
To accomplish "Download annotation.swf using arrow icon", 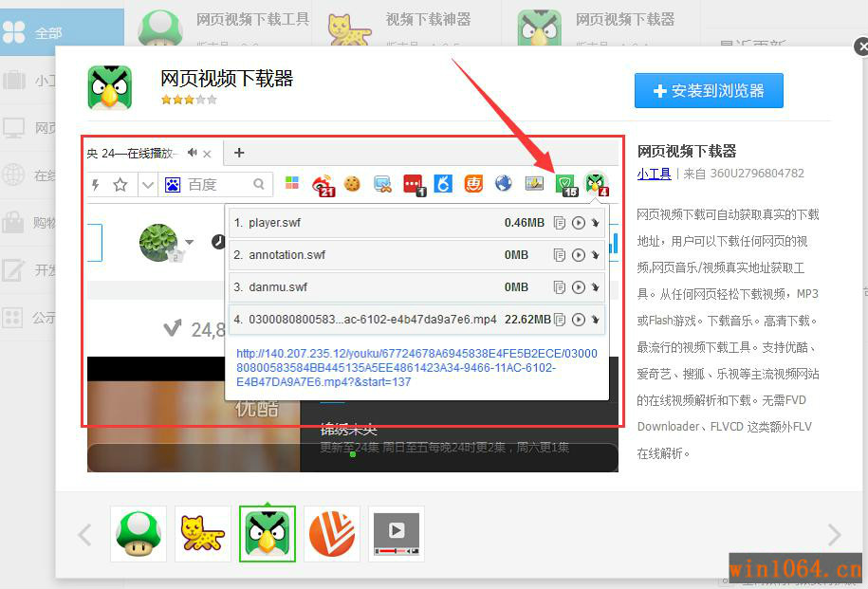I will tap(595, 255).
